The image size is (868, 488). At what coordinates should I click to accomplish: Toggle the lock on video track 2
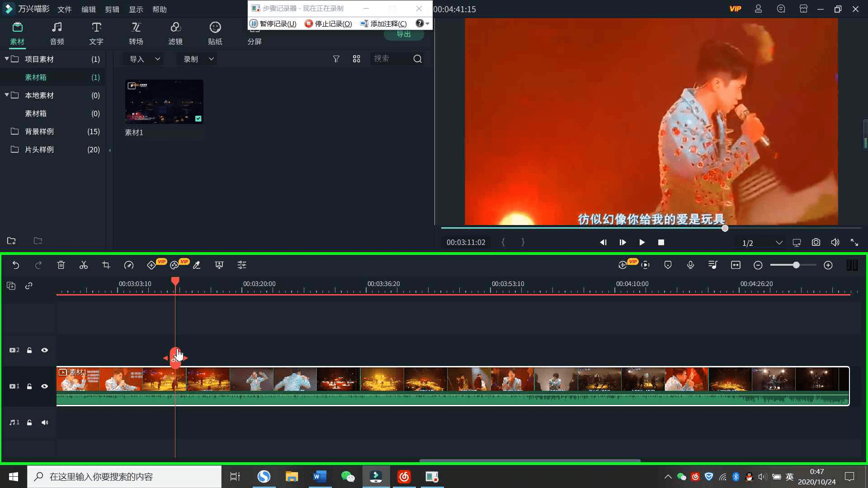(29, 350)
